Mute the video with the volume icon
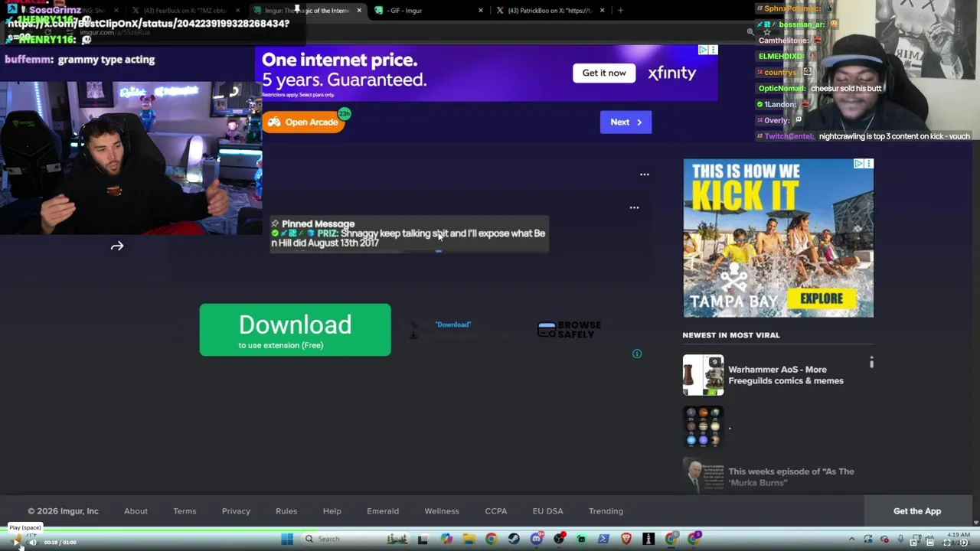Viewport: 980px width, 551px height. (x=33, y=542)
